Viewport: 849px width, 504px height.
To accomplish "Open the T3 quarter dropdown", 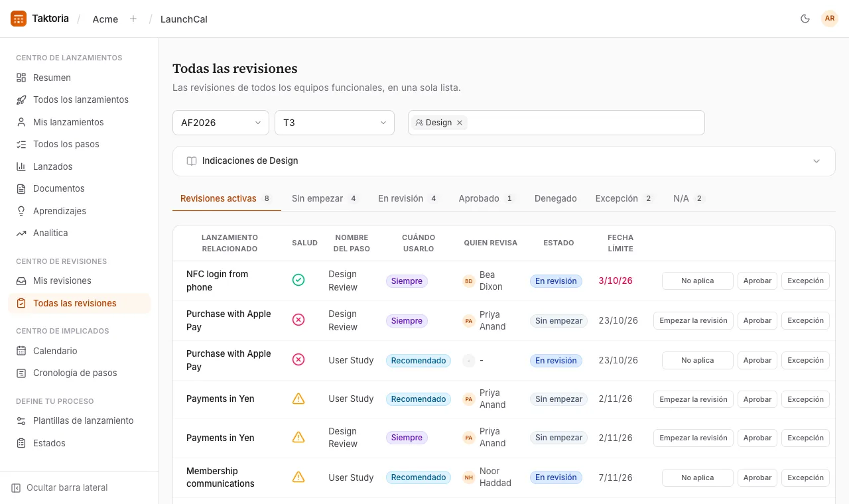I will coord(334,123).
